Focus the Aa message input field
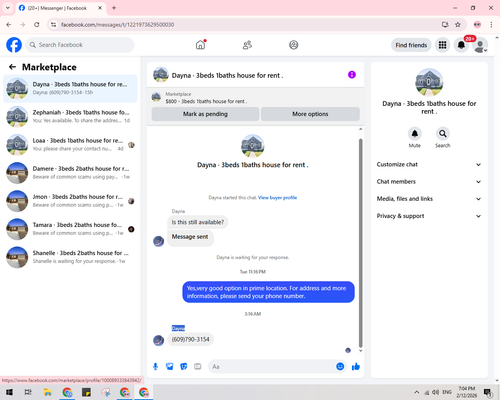Viewport: 500px width, 400px height. click(272, 367)
